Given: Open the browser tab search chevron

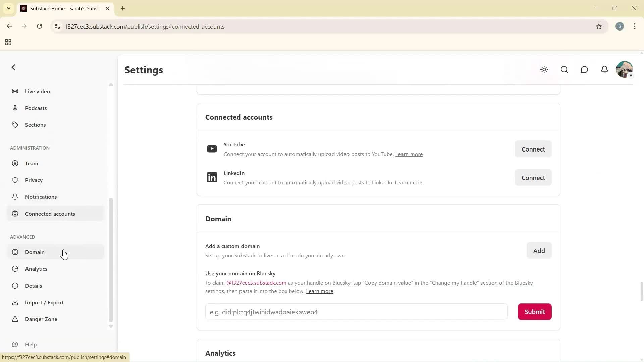Looking at the screenshot, I should point(9,8).
